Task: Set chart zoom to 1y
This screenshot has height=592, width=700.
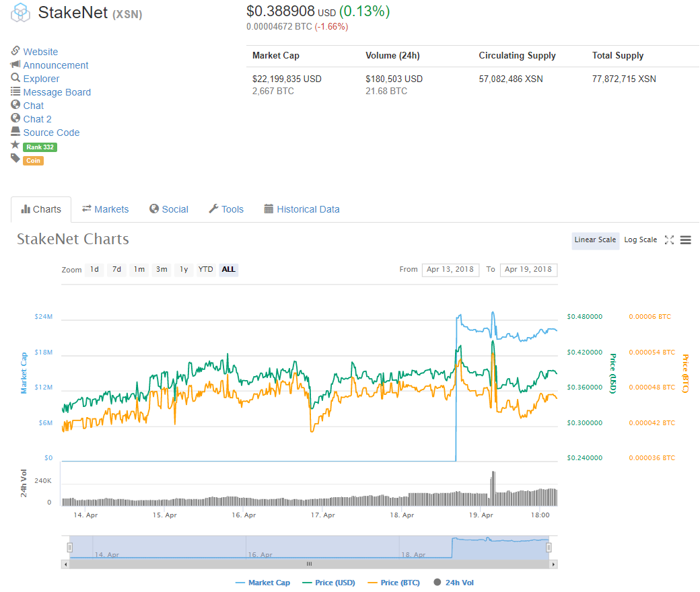Action: [x=184, y=270]
